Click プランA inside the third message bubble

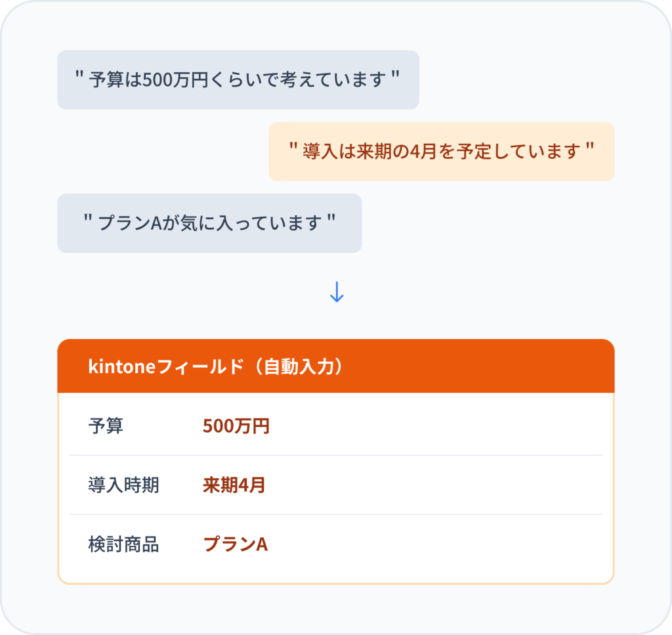coord(130,223)
